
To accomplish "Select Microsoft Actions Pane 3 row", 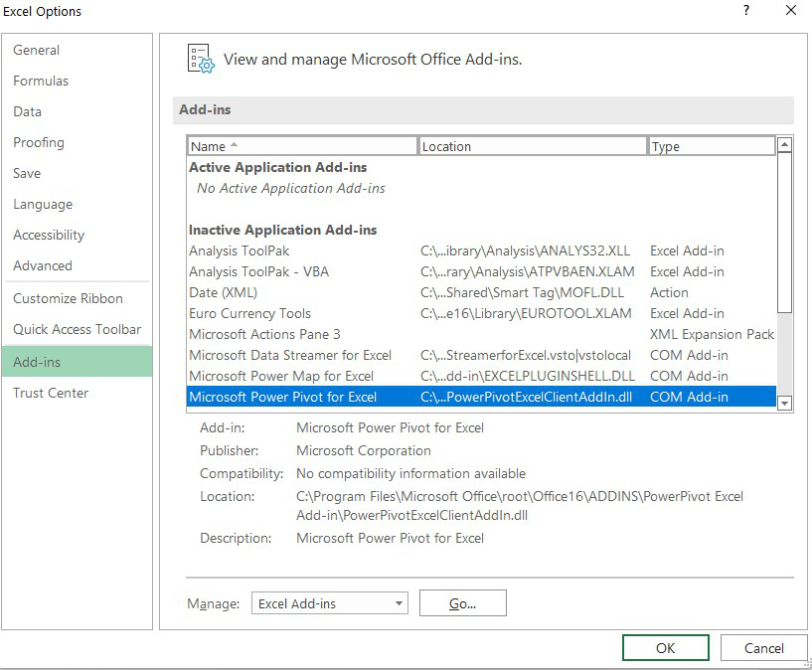I will click(x=481, y=334).
